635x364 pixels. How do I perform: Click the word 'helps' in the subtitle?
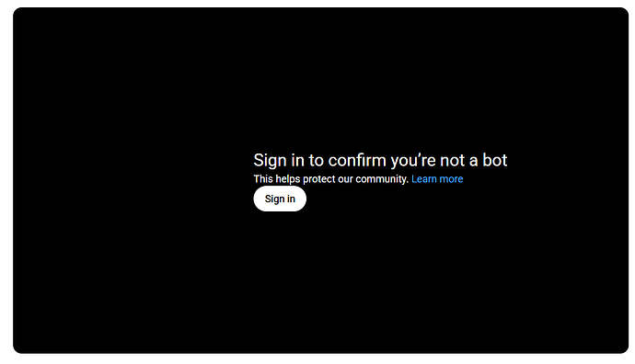tap(287, 178)
